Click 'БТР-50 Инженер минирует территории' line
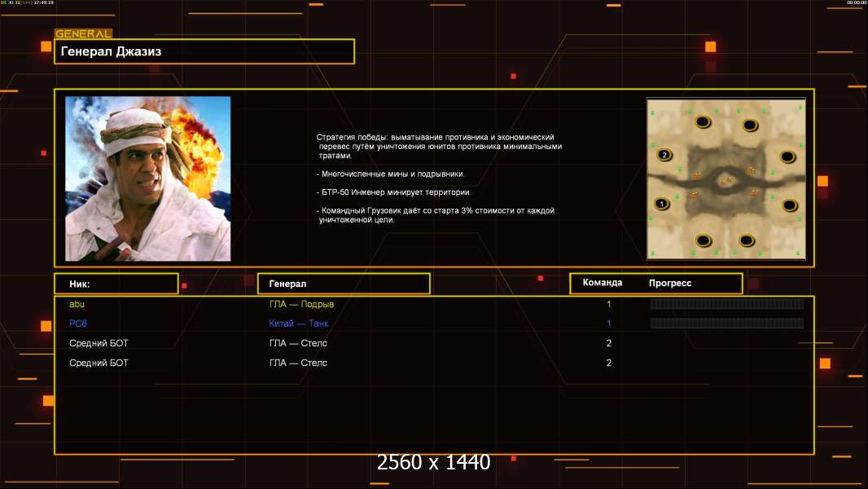Image resolution: width=868 pixels, height=489 pixels. pos(394,192)
